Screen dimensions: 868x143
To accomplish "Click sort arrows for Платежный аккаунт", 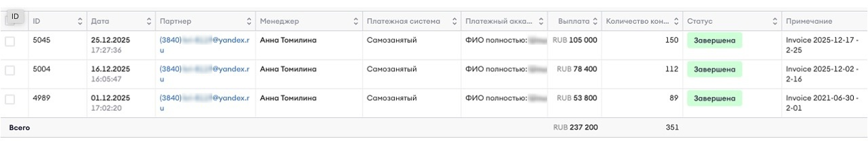I will 541,21.
